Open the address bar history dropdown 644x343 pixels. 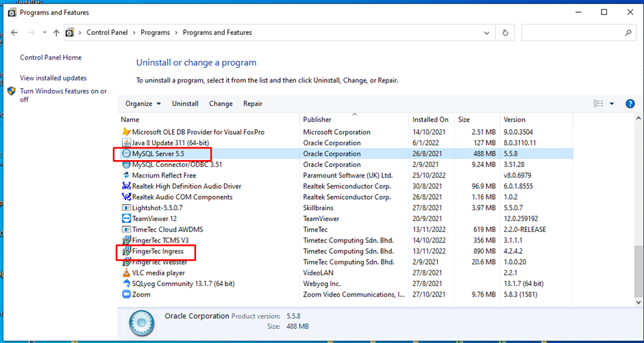tap(486, 33)
